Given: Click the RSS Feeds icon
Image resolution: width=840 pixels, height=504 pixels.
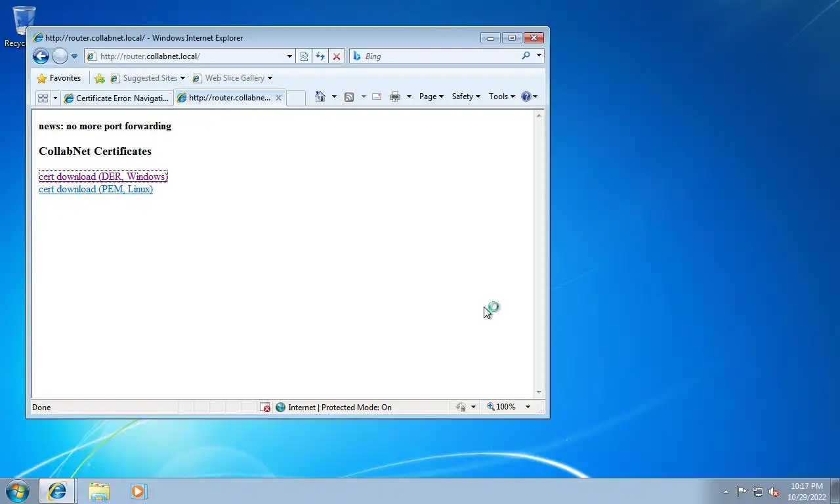Looking at the screenshot, I should click(349, 96).
